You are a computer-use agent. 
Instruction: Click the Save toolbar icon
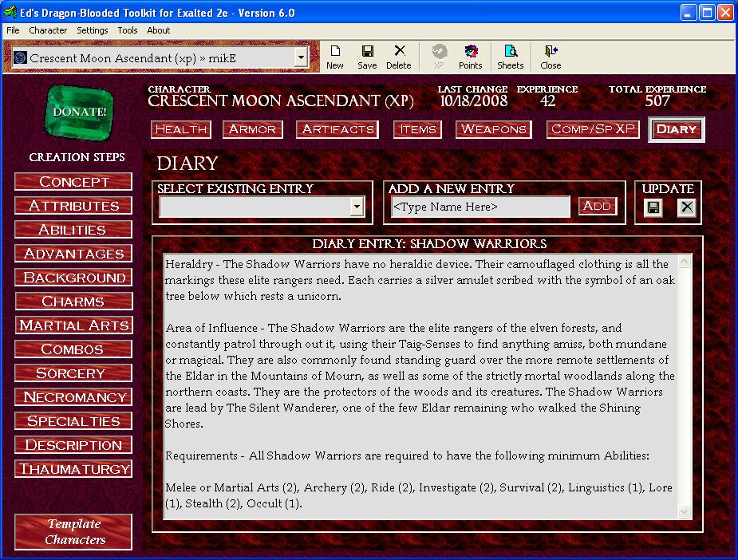tap(367, 57)
